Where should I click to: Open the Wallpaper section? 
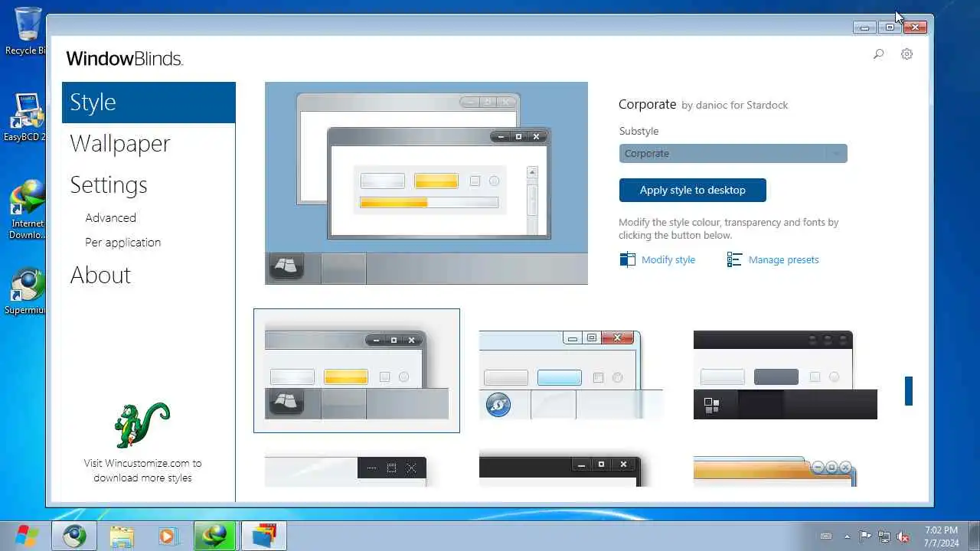[119, 144]
